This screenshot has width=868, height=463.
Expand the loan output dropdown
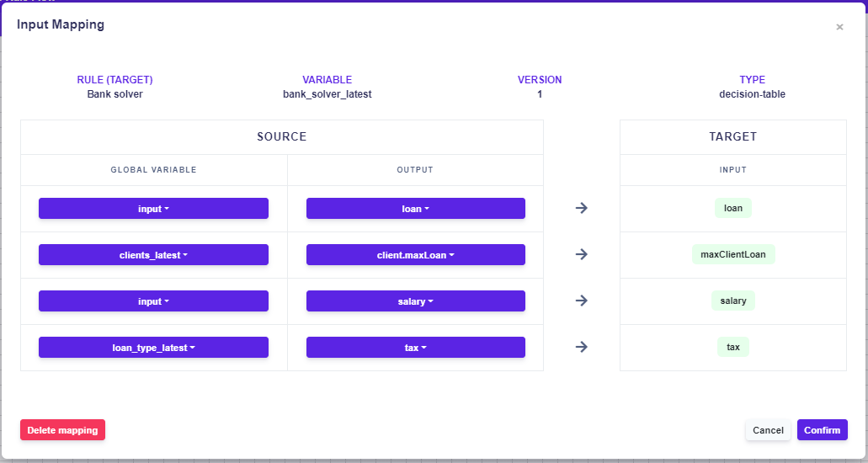point(415,209)
